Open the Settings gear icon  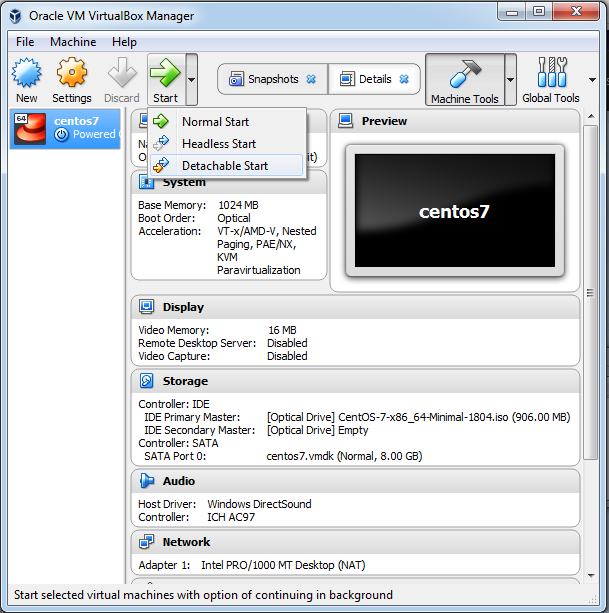pyautogui.click(x=72, y=72)
